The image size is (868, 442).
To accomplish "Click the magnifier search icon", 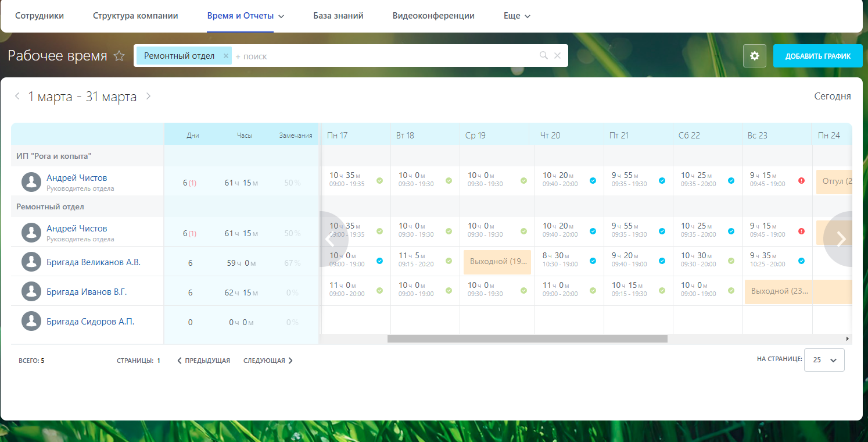I will click(544, 56).
